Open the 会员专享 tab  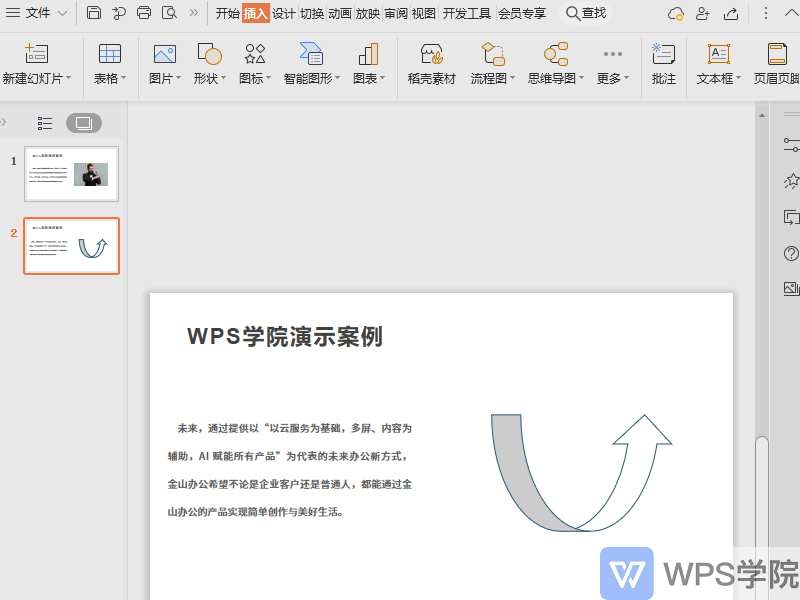click(522, 13)
